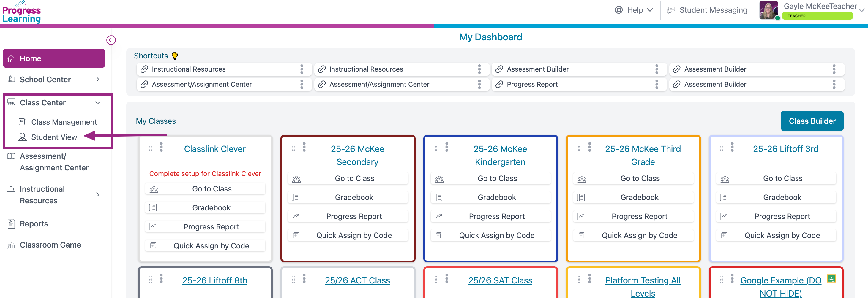Quick Assign by Code for 25-26 McKee Kindergarten

pos(491,235)
